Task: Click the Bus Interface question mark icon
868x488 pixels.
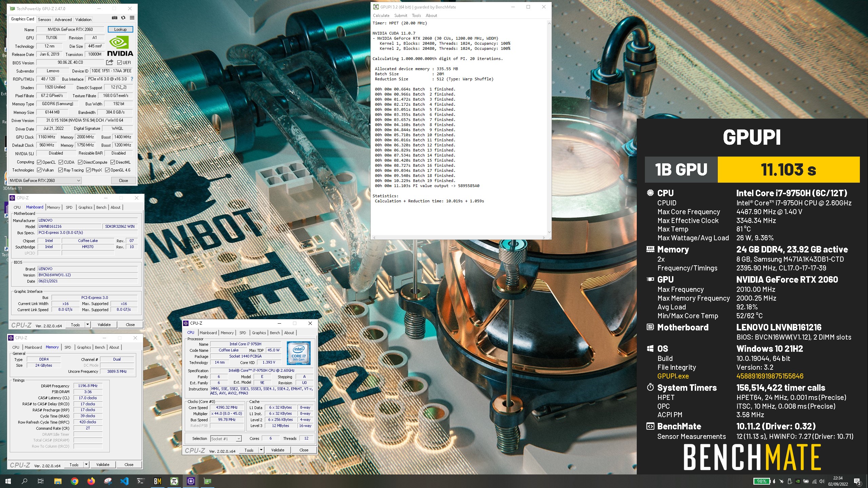Action: [132, 79]
